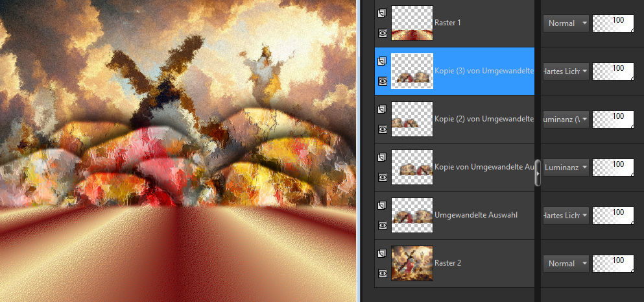Screen dimensions: 644x302
Task: Click the raster layer type icon of Raster 2
Action: [x=381, y=253]
